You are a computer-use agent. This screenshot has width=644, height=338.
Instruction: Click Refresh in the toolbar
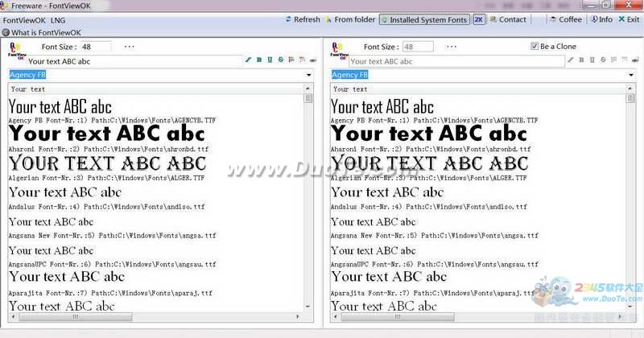[x=303, y=19]
